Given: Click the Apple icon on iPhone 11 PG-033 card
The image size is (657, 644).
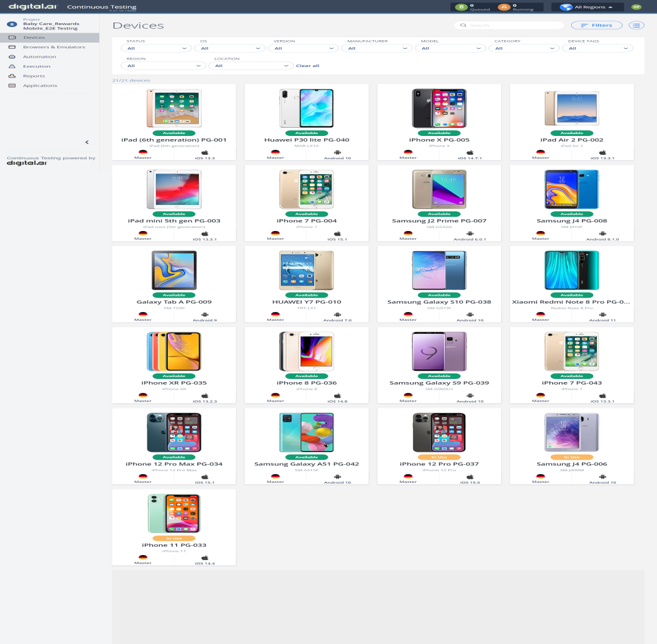Looking at the screenshot, I should [205, 558].
